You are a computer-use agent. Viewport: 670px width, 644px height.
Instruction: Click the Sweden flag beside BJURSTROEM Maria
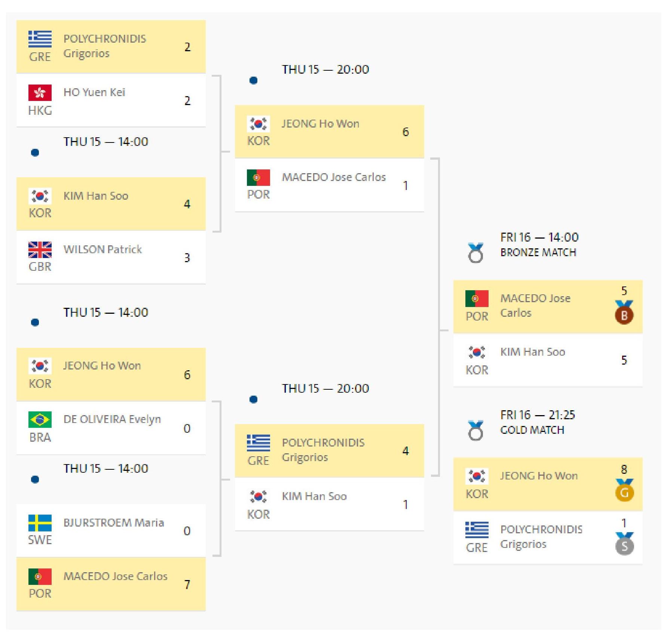click(40, 523)
